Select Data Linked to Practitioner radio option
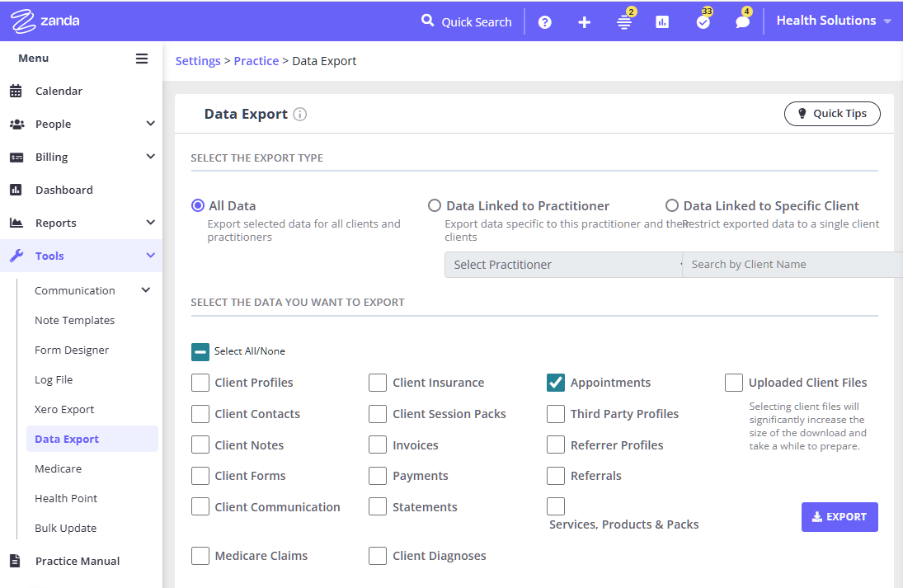Image resolution: width=903 pixels, height=588 pixels. coord(435,206)
